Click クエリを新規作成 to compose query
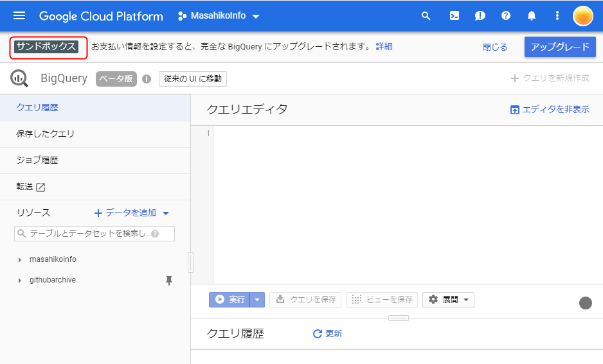This screenshot has width=603, height=364. coord(550,78)
